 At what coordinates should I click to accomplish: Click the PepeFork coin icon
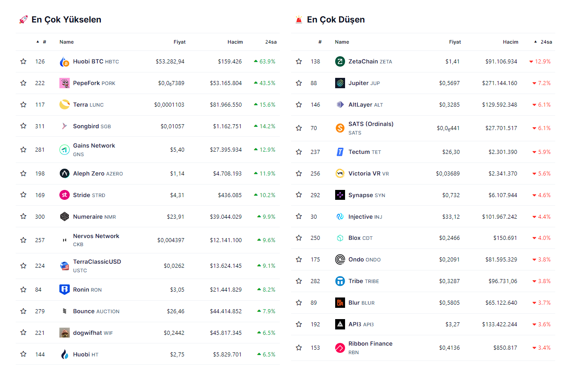point(64,83)
